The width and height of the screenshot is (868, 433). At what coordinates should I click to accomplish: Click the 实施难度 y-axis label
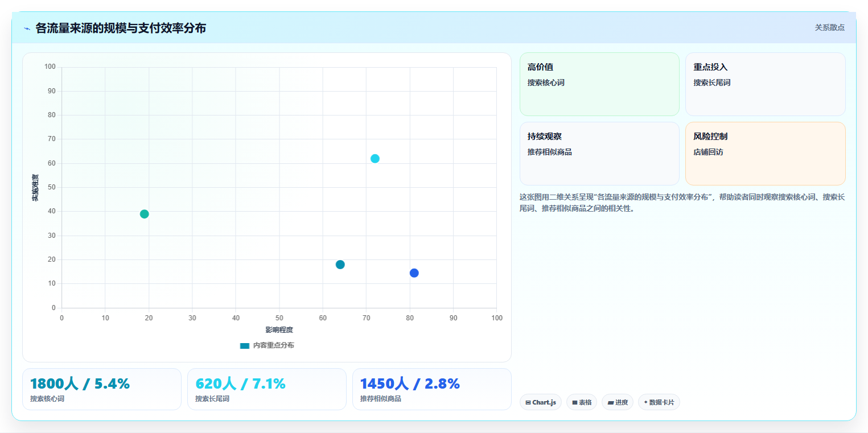[x=35, y=188]
